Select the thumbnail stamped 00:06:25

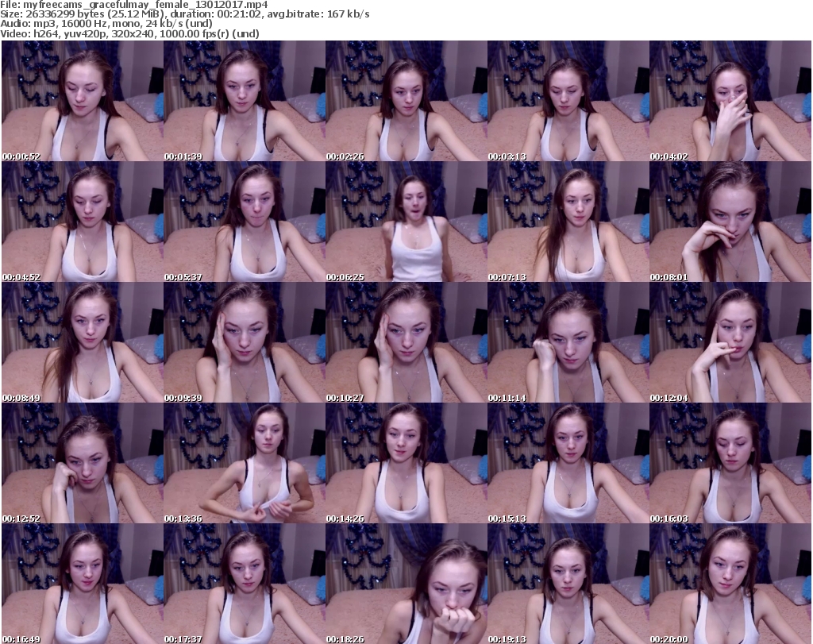click(x=406, y=222)
